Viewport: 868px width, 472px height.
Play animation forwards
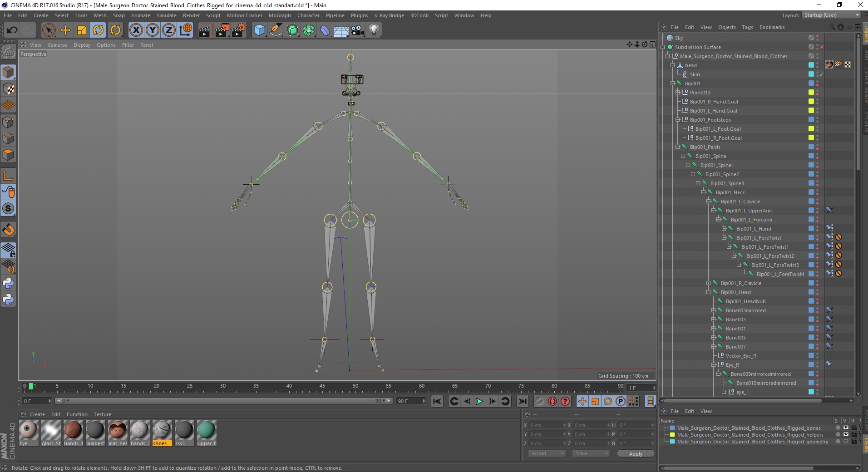click(x=479, y=401)
